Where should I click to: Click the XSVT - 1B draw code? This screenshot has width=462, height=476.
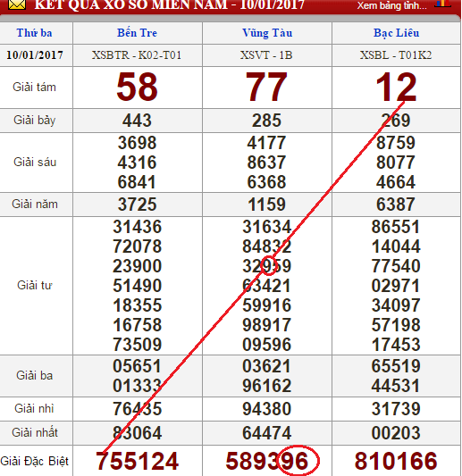point(266,55)
